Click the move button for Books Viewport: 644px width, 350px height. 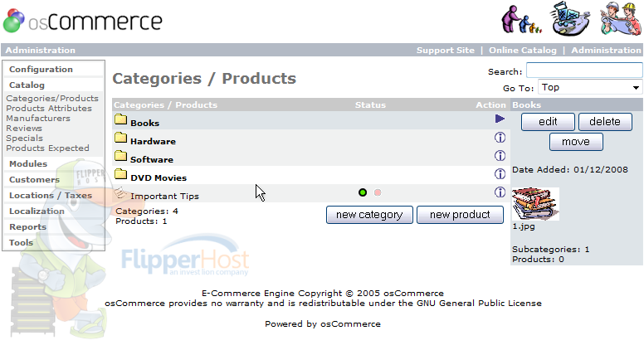576,142
